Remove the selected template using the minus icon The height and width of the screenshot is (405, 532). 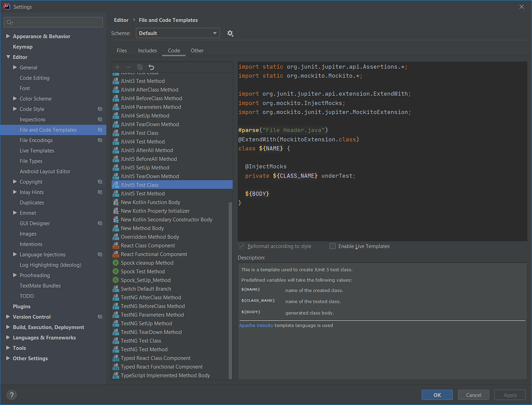[x=128, y=67]
